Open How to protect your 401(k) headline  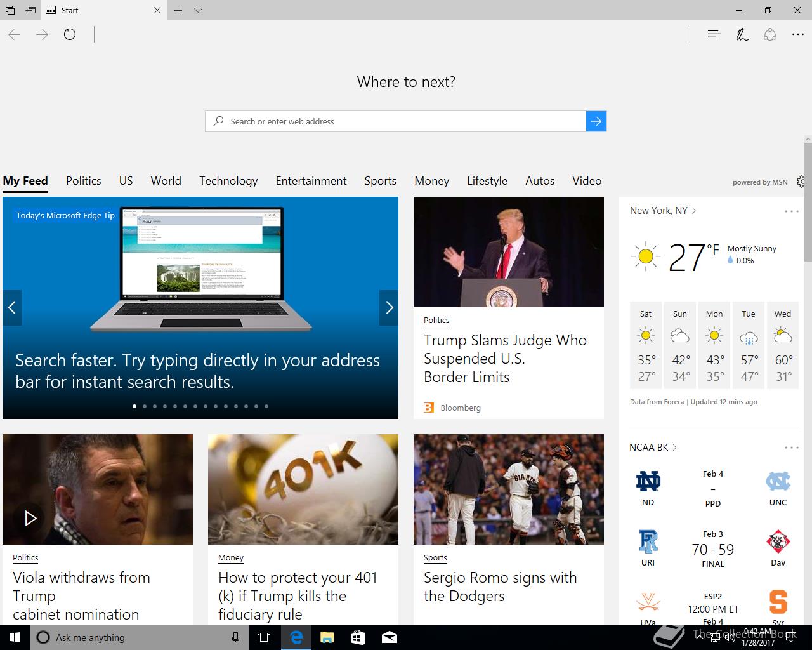pyautogui.click(x=298, y=595)
